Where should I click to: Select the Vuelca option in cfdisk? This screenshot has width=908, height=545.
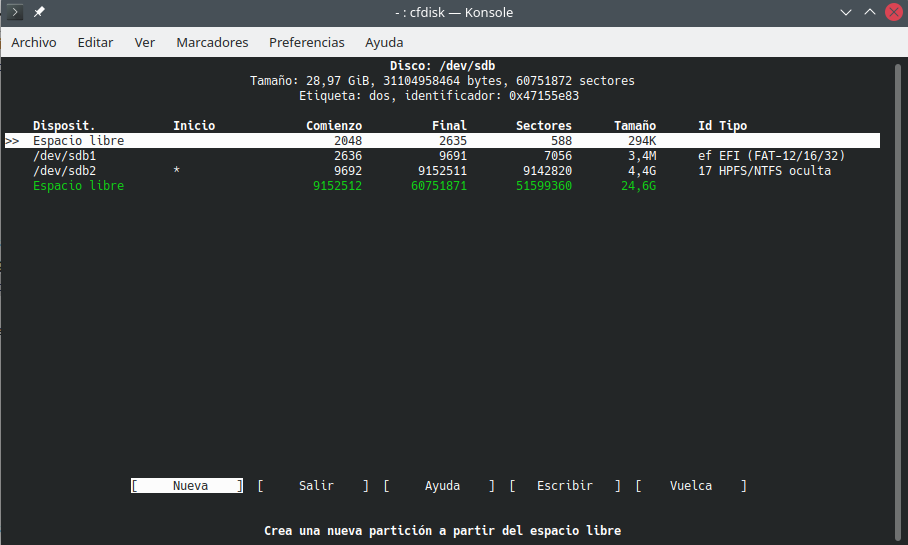point(691,486)
